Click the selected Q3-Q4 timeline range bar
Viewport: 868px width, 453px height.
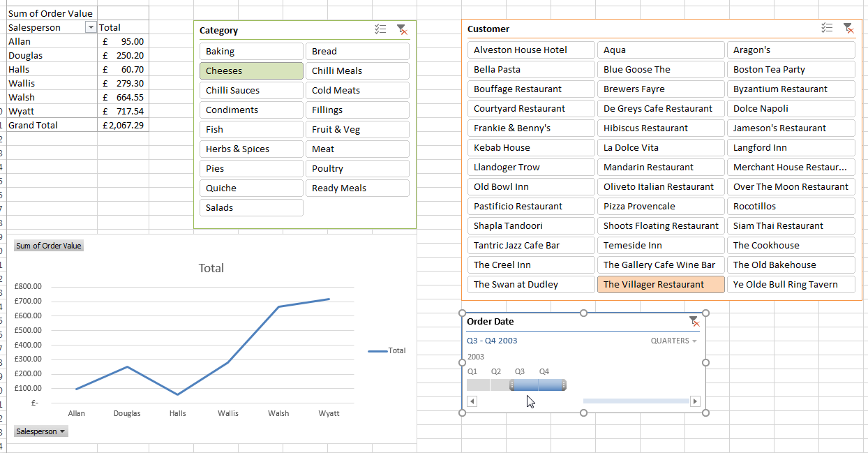coord(538,385)
